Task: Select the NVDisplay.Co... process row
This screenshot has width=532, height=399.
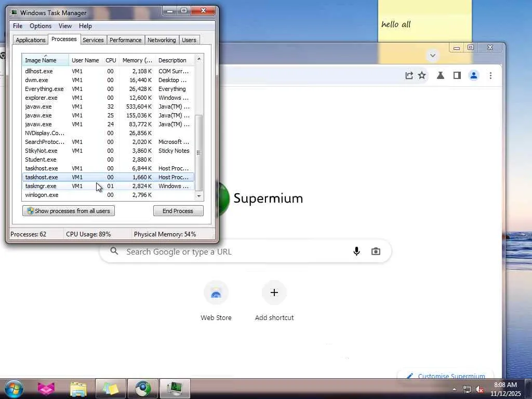Action: tap(108, 133)
